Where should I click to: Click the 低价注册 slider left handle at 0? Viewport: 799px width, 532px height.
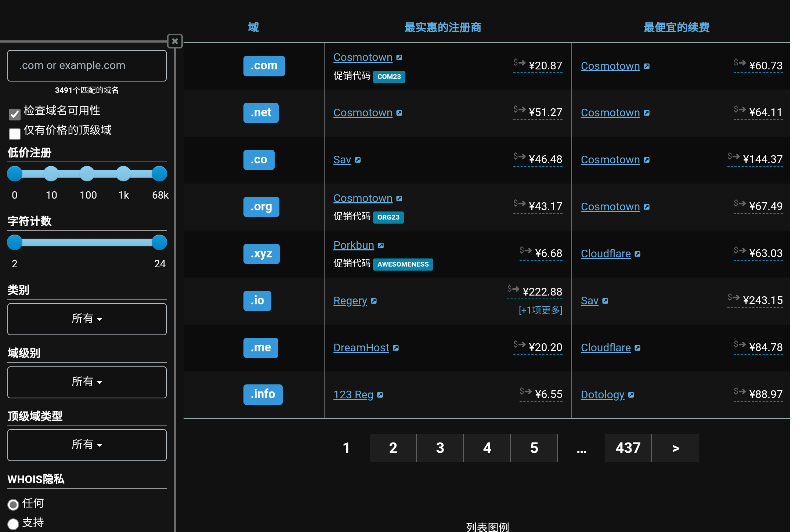pos(15,174)
